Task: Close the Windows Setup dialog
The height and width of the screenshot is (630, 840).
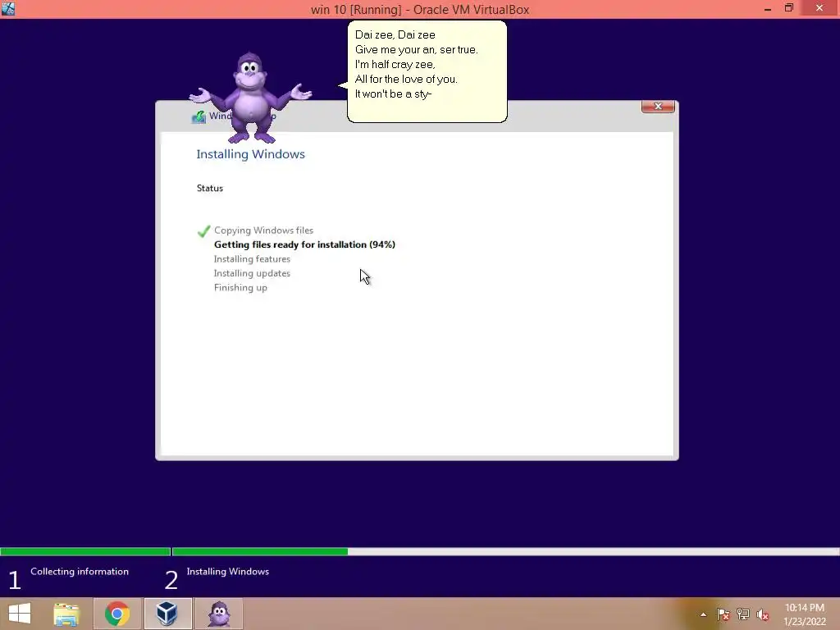Action: [x=658, y=106]
